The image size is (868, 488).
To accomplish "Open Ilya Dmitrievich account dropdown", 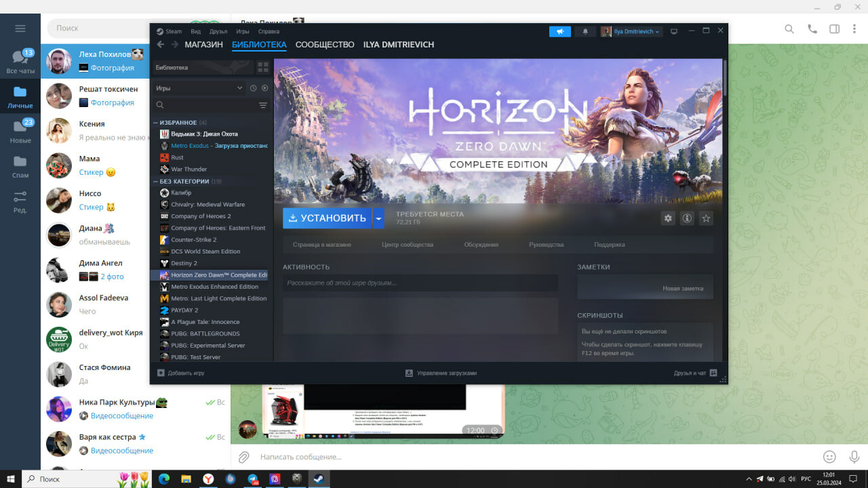I will (631, 31).
